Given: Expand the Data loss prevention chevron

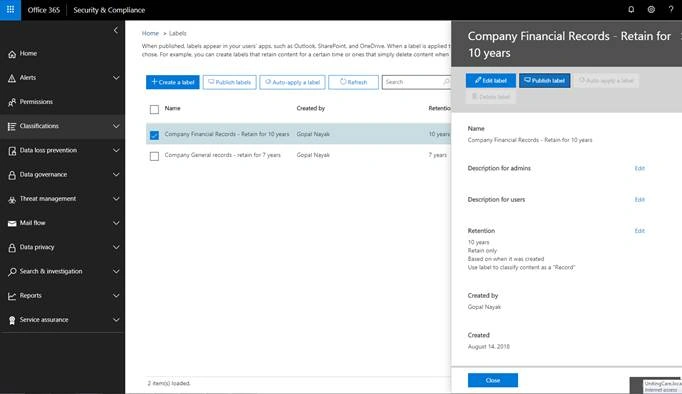Looking at the screenshot, I should (x=116, y=150).
